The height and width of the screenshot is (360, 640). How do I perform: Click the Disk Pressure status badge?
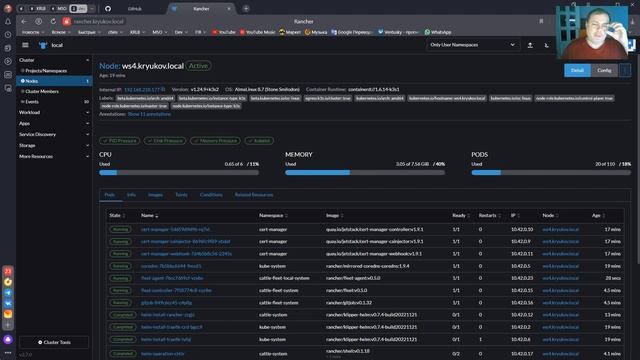(x=165, y=141)
